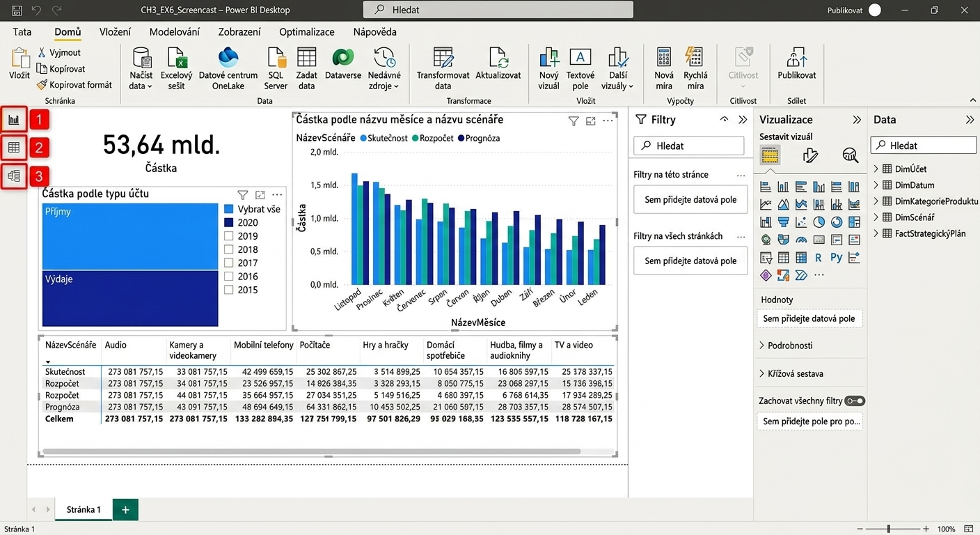Collapse the Vizualizace pane

[x=857, y=120]
